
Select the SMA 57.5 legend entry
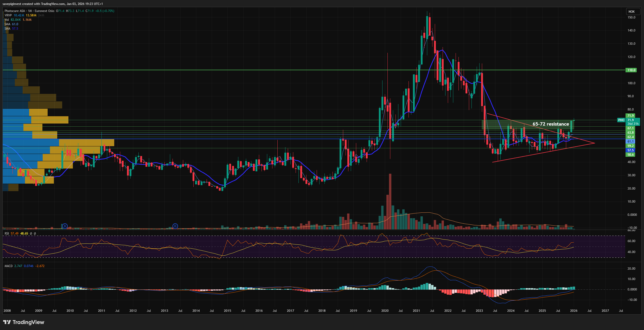click(7, 29)
